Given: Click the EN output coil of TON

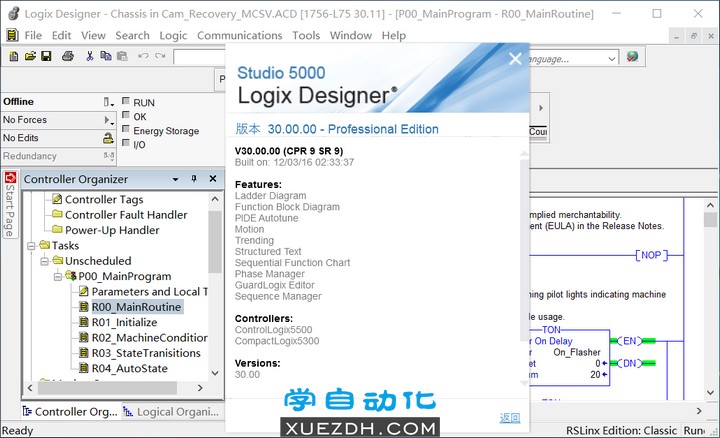Looking at the screenshot, I should pos(630,341).
